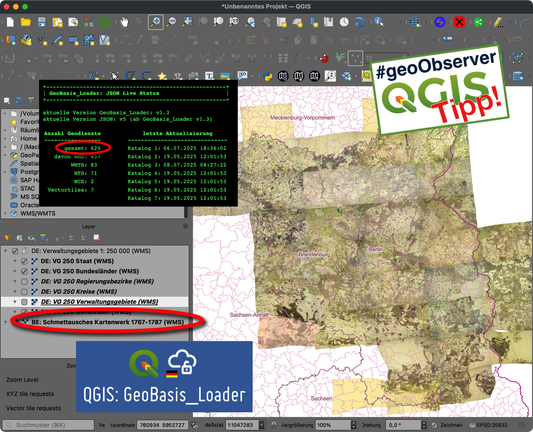Screen dimensions: 533x432
Task: Save the project with the floppy disk icon
Action: pyautogui.click(x=41, y=22)
